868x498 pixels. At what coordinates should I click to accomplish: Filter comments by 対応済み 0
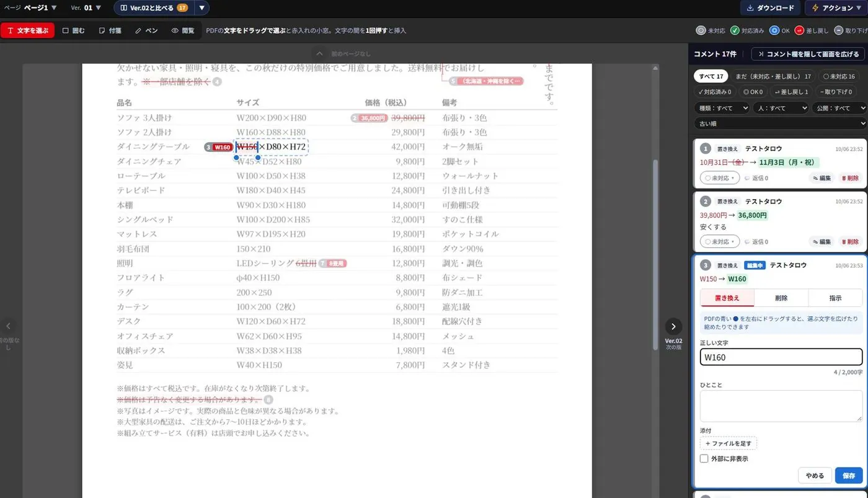714,92
